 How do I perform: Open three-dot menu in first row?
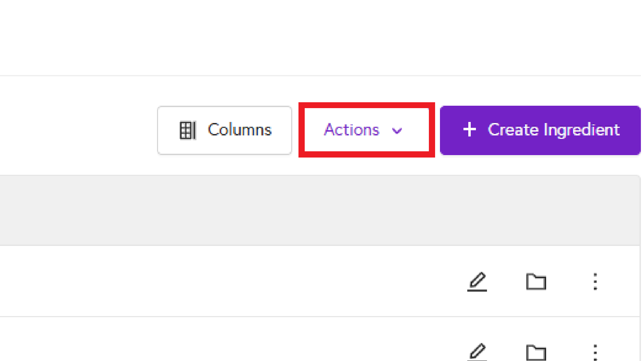point(595,282)
